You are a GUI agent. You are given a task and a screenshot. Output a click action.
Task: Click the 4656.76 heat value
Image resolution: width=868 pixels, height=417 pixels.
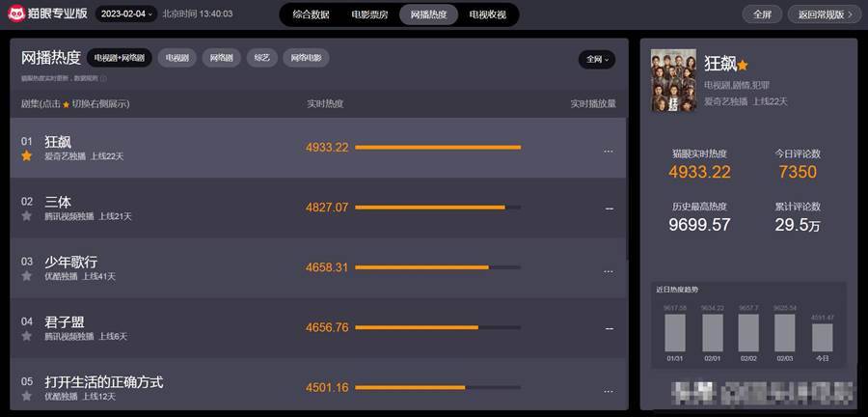coord(327,327)
